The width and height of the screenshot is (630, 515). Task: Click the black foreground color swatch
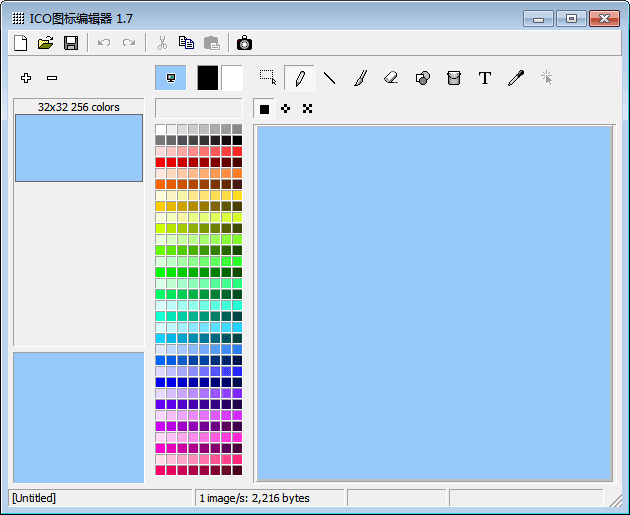point(207,78)
